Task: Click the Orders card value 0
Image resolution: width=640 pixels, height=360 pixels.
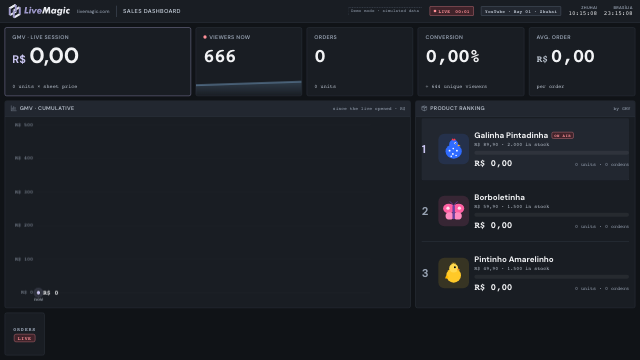Action: click(320, 56)
